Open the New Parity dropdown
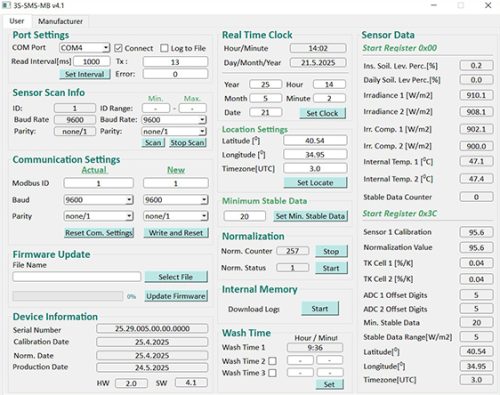The height and width of the screenshot is (395, 500). coord(176,216)
